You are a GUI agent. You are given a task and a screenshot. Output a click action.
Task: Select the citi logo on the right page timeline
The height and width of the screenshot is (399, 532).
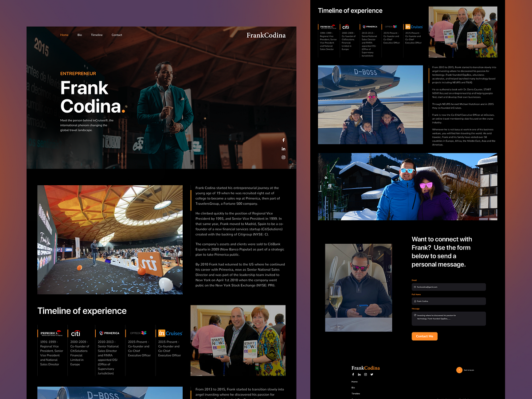[345, 27]
